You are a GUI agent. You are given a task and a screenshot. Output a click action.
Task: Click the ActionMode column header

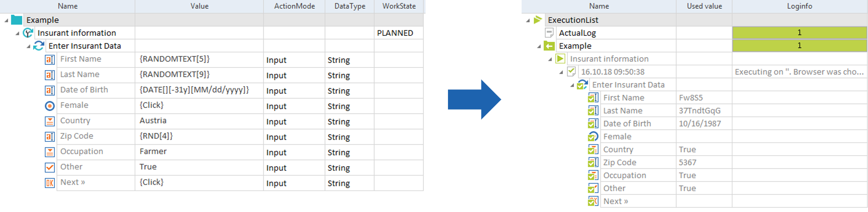tap(294, 6)
